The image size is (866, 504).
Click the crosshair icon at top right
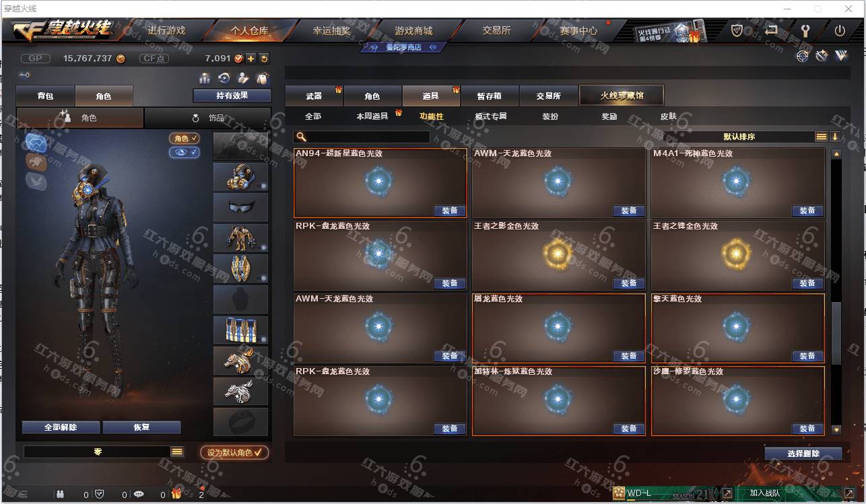(802, 57)
